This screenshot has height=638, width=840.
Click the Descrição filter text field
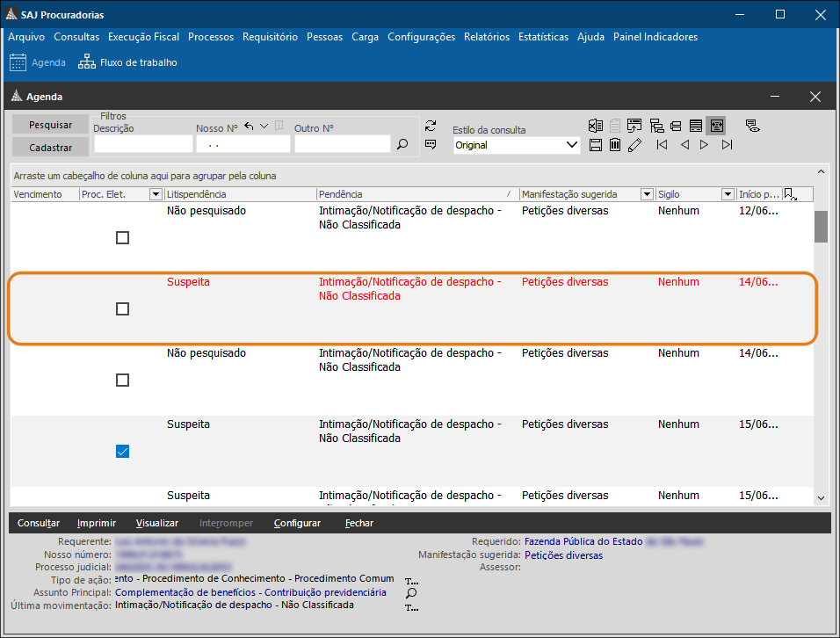142,144
